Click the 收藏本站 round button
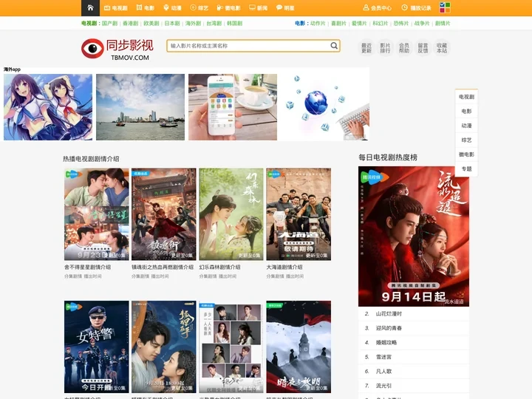Viewport: 532px width, 399px height. [442, 48]
